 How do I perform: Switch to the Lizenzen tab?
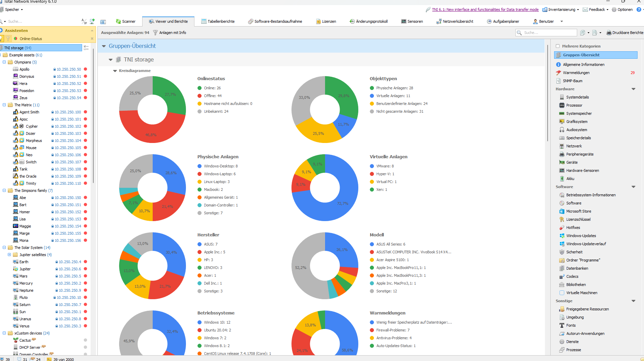click(x=326, y=21)
